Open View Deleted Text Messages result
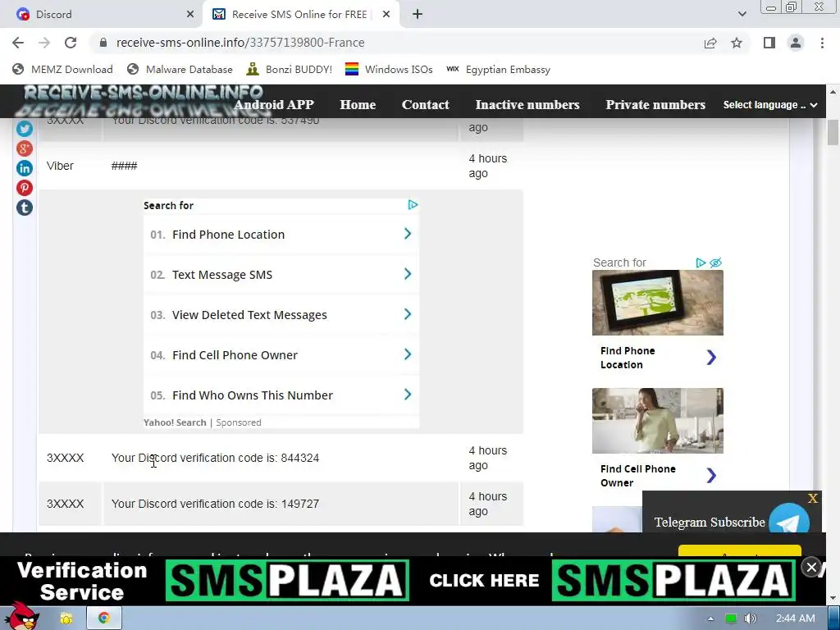The width and height of the screenshot is (840, 630). pyautogui.click(x=281, y=314)
